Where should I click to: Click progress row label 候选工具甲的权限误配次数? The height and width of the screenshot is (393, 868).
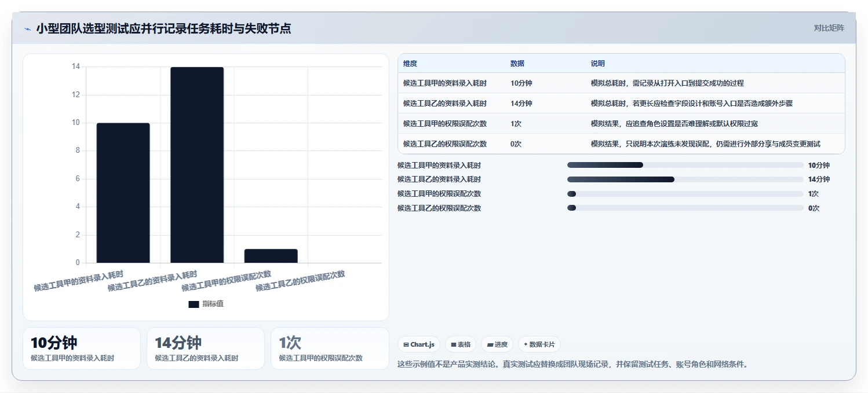[439, 194]
